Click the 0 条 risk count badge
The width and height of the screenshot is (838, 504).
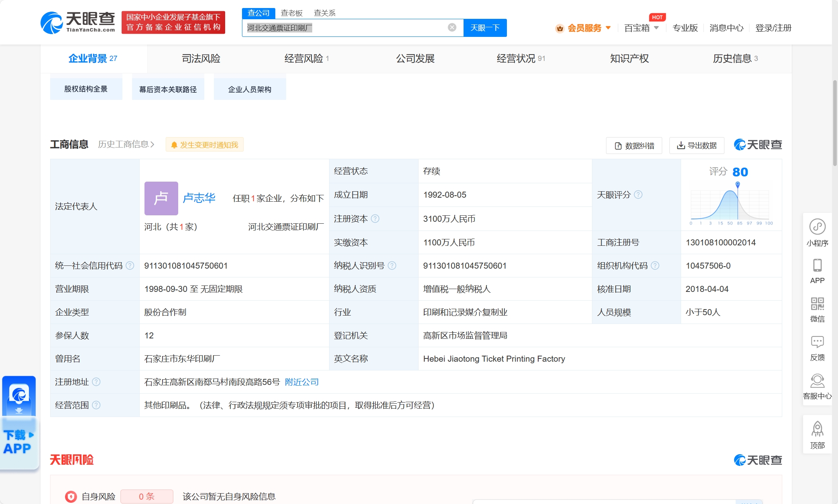[147, 496]
